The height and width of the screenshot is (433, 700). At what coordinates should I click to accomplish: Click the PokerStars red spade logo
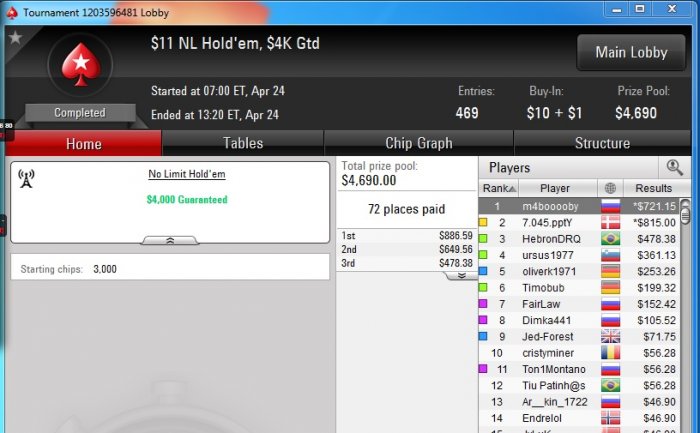tap(81, 65)
